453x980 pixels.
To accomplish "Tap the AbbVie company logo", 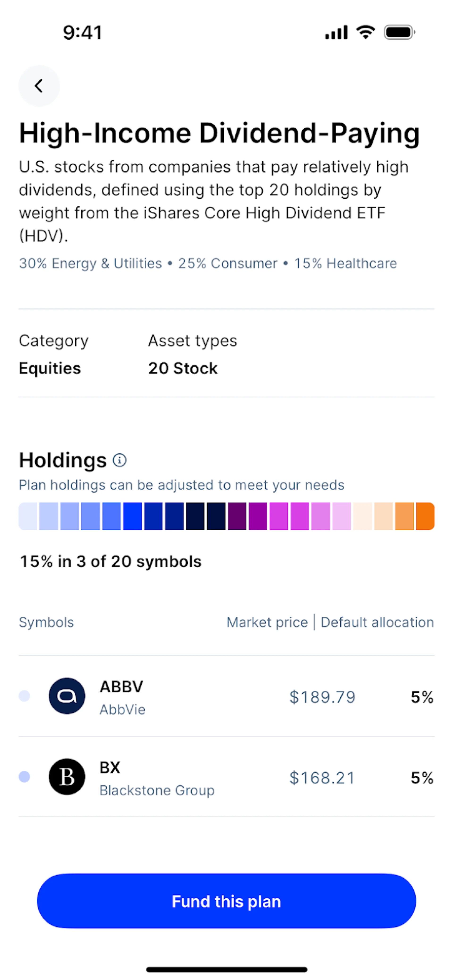I will pos(67,696).
